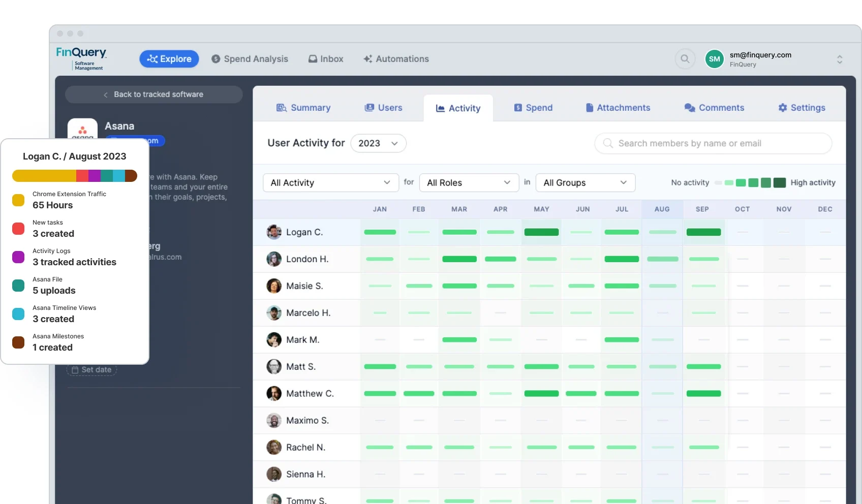This screenshot has width=862, height=504.
Task: Switch to the Summary tab
Action: click(303, 108)
